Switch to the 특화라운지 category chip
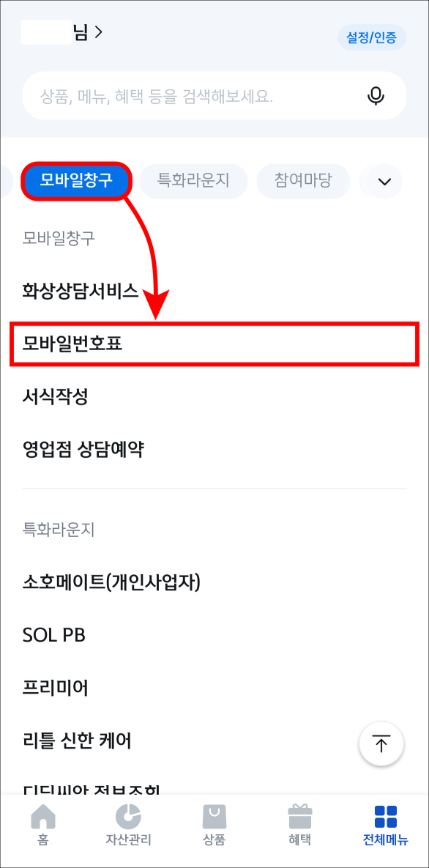The width and height of the screenshot is (429, 868). (x=193, y=181)
